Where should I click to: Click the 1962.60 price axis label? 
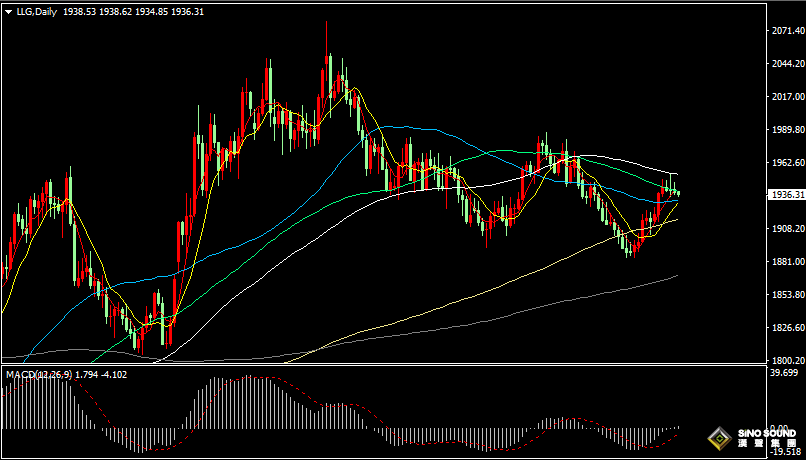point(787,163)
